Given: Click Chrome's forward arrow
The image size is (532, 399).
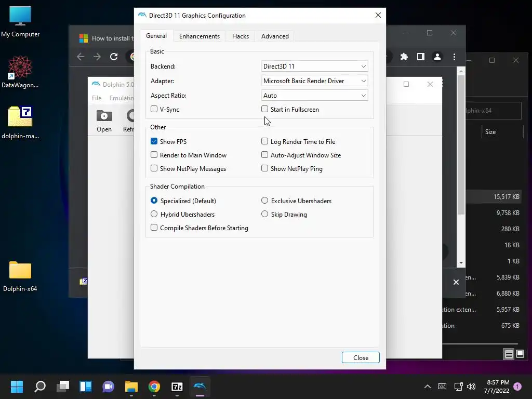Looking at the screenshot, I should point(97,57).
